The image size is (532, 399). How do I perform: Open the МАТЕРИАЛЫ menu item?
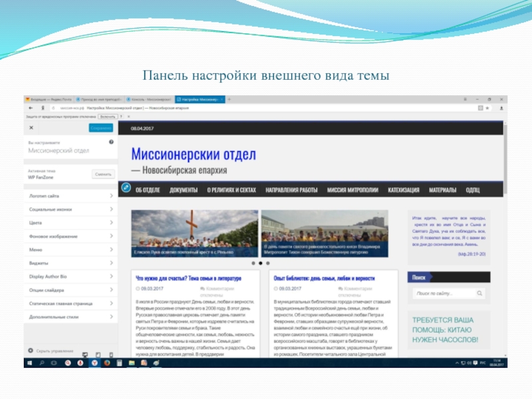pos(442,190)
